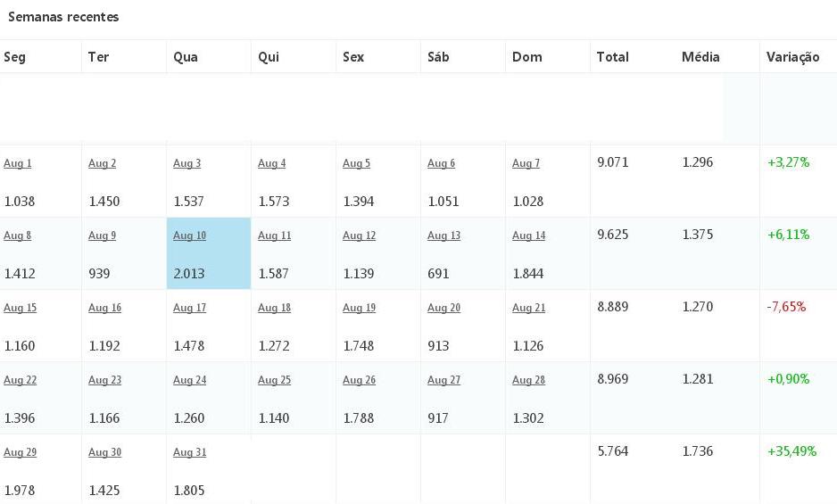The height and width of the screenshot is (504, 837).
Task: Click the Média column header
Action: point(700,56)
